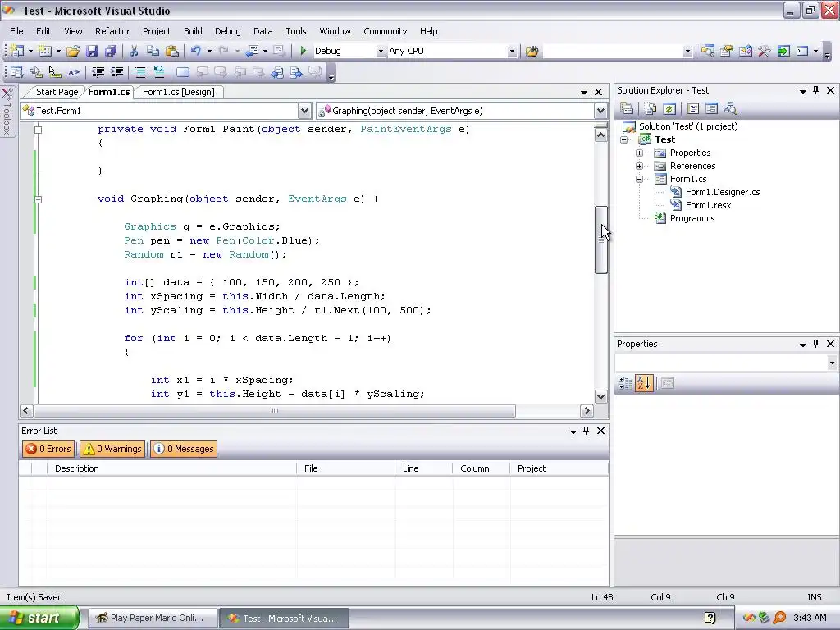Viewport: 840px width, 630px height.
Task: Open the Graphing member dropdown
Action: click(600, 111)
